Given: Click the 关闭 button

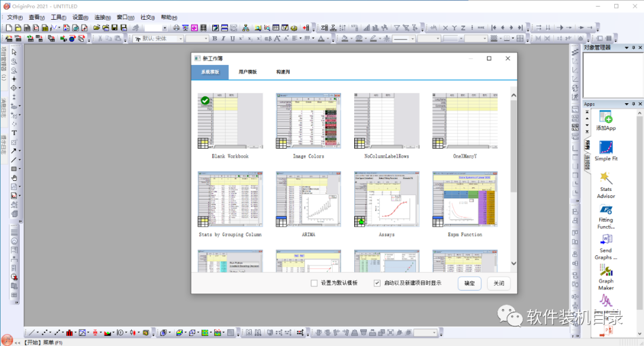Looking at the screenshot, I should [499, 283].
